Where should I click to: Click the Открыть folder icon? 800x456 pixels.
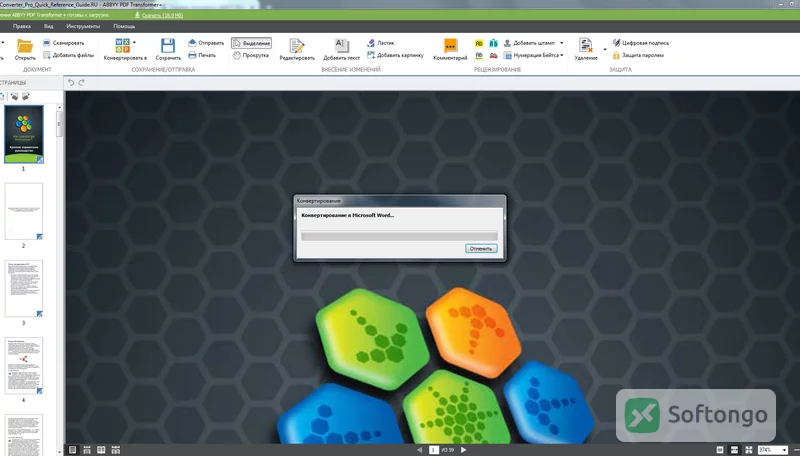click(24, 46)
